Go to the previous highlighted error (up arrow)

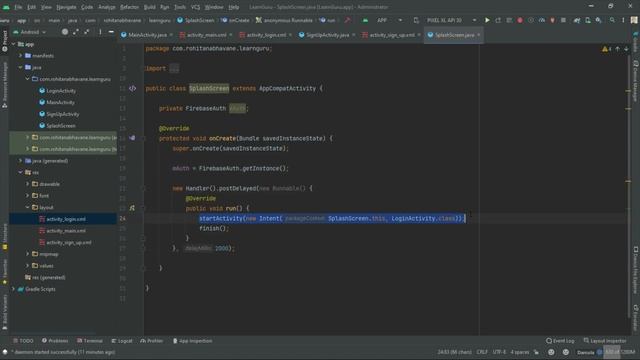(x=618, y=49)
